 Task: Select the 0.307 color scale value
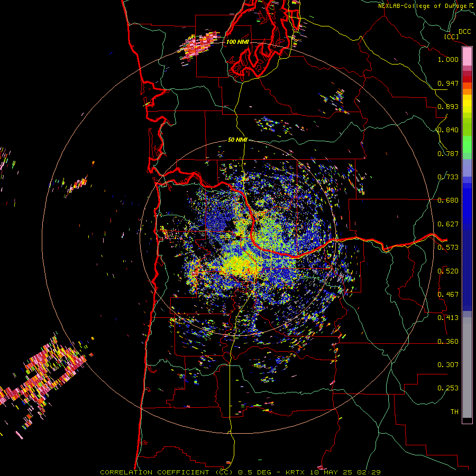[448, 365]
